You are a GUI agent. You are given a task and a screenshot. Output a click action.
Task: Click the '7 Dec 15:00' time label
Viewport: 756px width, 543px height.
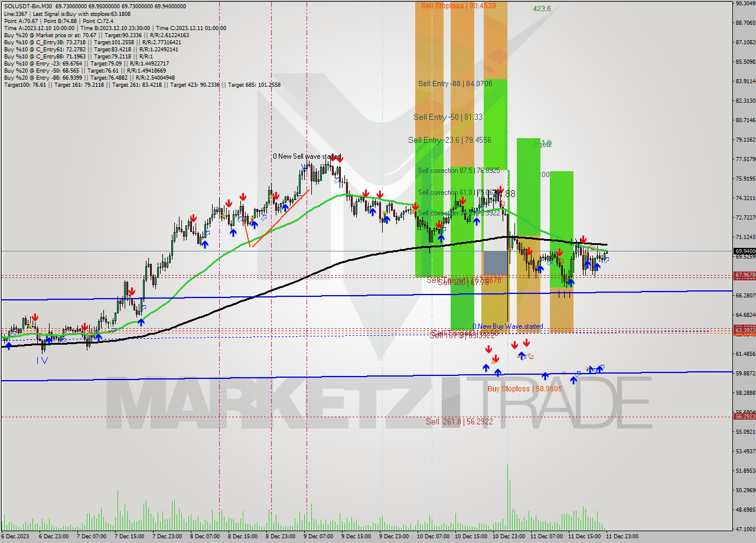click(129, 537)
